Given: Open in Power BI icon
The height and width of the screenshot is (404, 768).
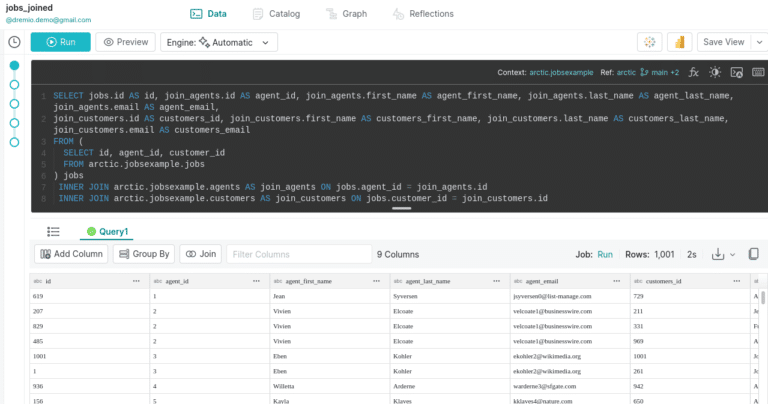Looking at the screenshot, I should [x=680, y=42].
